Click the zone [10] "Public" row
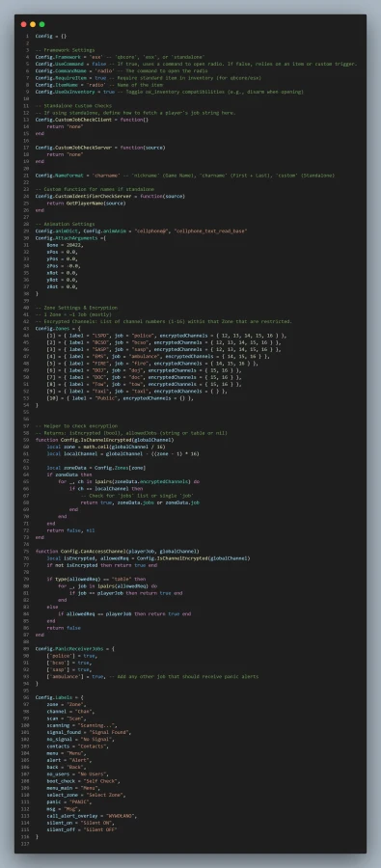 click(x=121, y=397)
